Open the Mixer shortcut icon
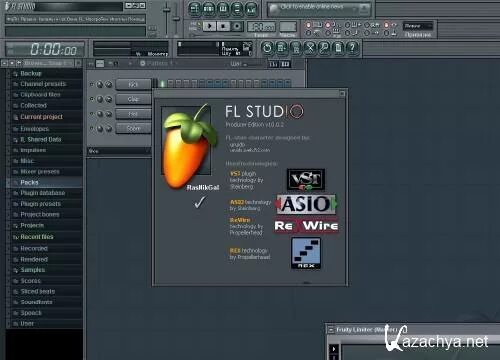This screenshot has height=360, width=500. tap(251, 9)
